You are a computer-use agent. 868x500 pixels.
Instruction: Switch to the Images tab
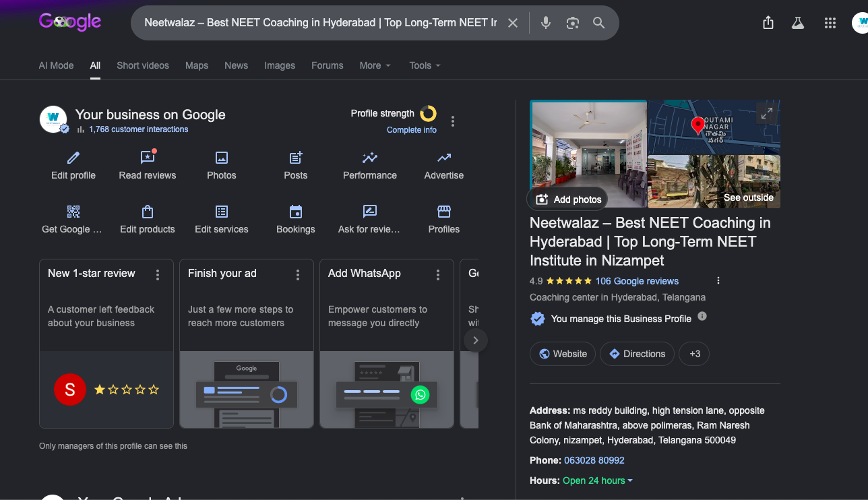(x=280, y=65)
